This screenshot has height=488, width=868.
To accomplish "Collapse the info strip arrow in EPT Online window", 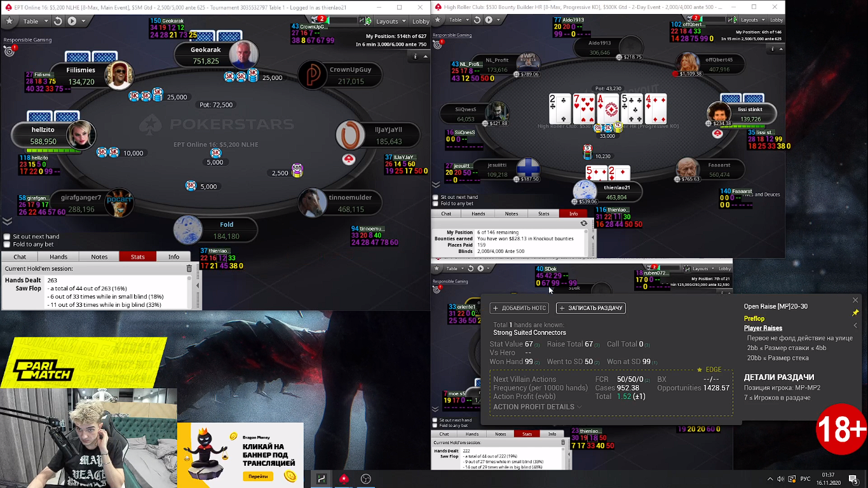I will tap(426, 57).
